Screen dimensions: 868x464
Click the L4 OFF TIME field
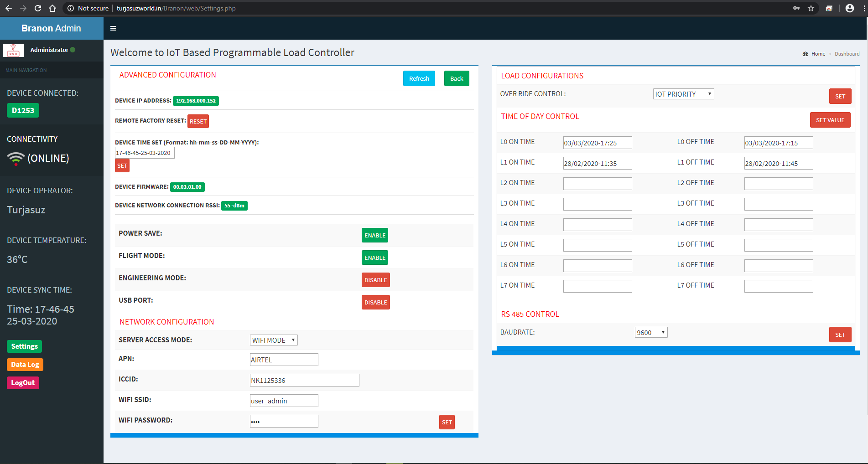click(779, 225)
